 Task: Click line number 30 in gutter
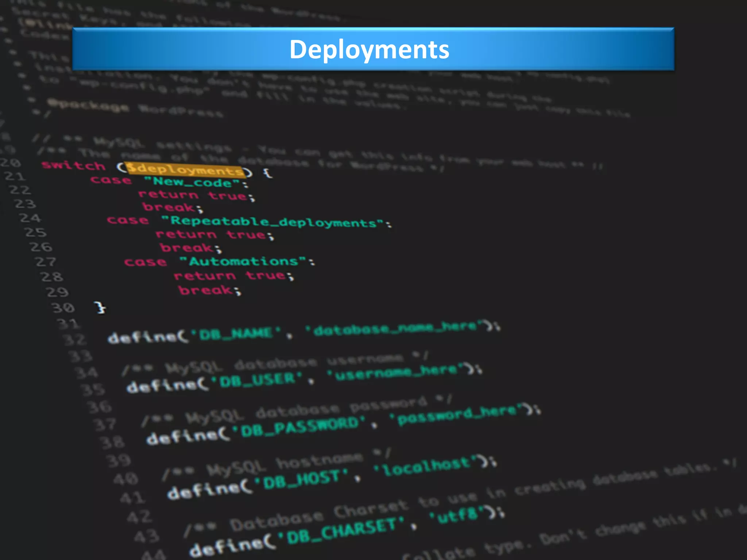[x=63, y=308]
